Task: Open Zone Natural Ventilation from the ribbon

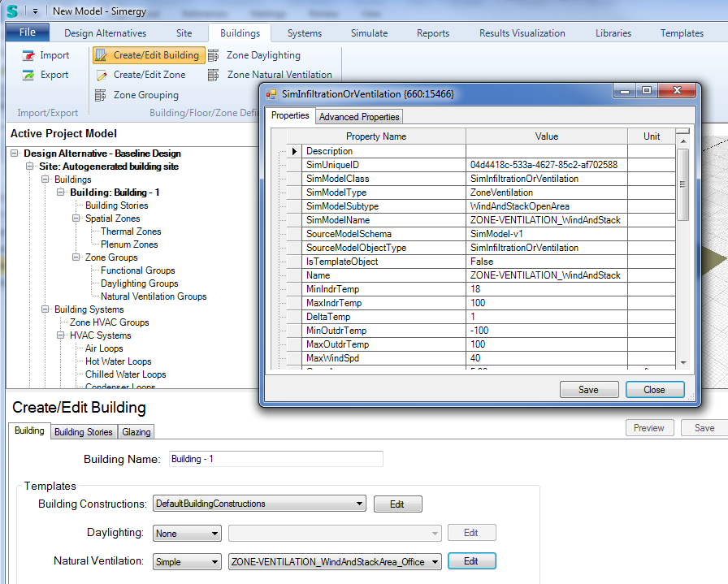Action: tap(271, 75)
